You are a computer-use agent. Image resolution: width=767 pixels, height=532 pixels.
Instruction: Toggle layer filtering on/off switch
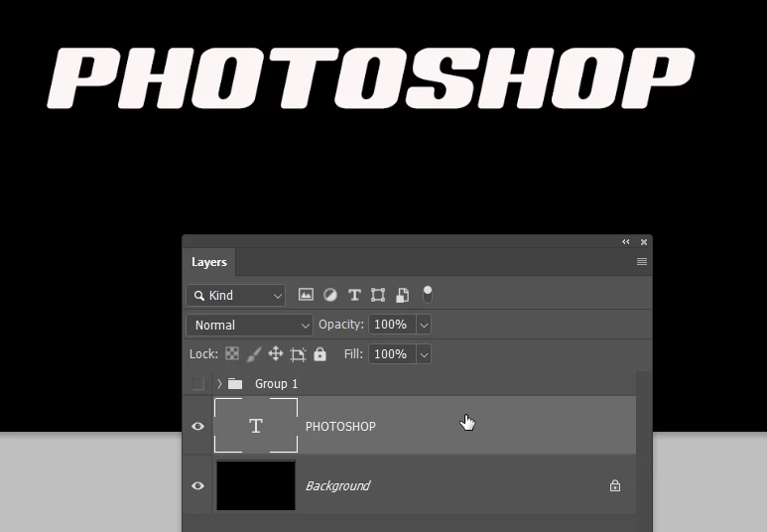[x=427, y=295]
